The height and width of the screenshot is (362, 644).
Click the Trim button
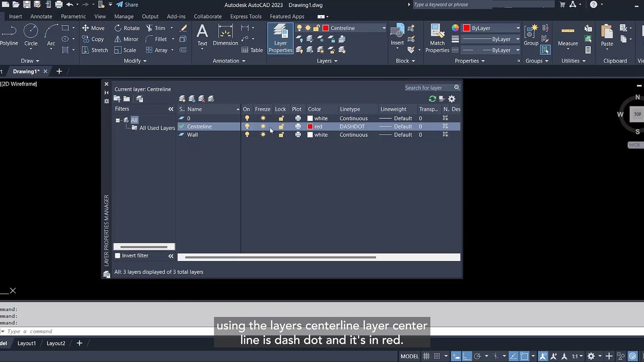tap(156, 28)
